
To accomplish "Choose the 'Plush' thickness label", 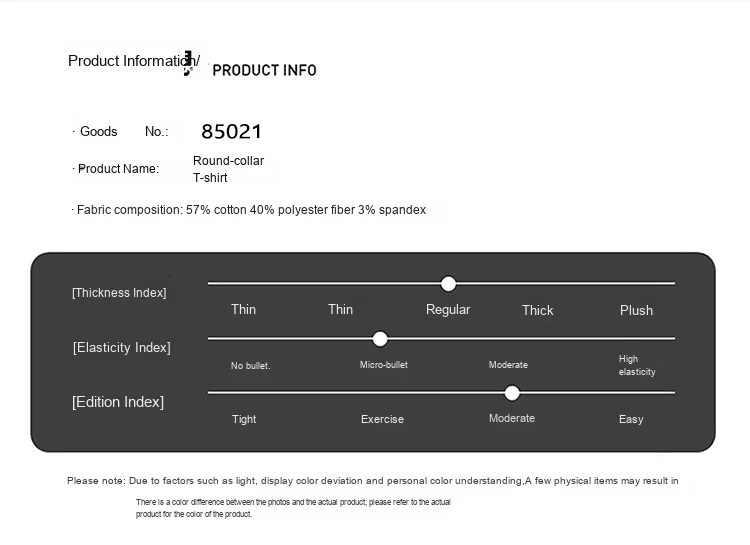I will coord(636,310).
